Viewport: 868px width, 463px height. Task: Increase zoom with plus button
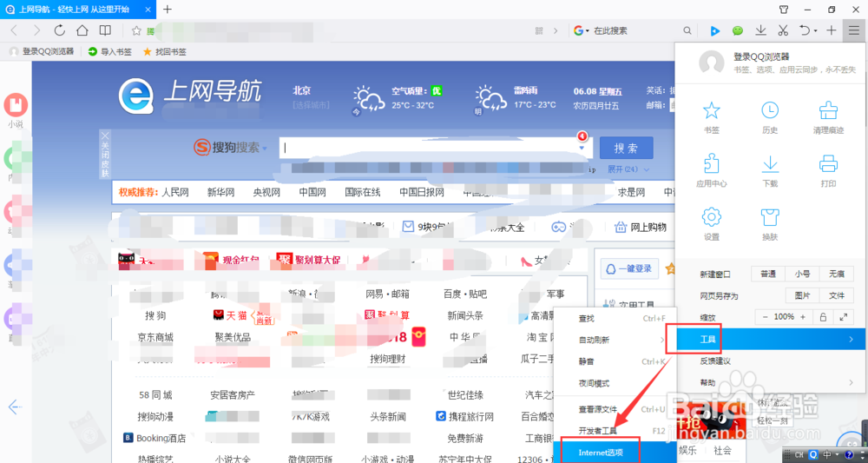[803, 317]
